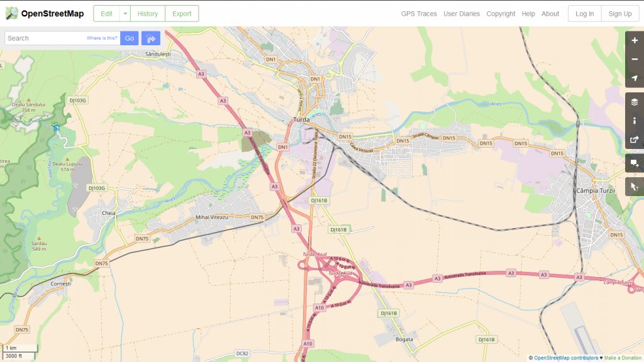Click the Sign Up button

[x=619, y=14]
